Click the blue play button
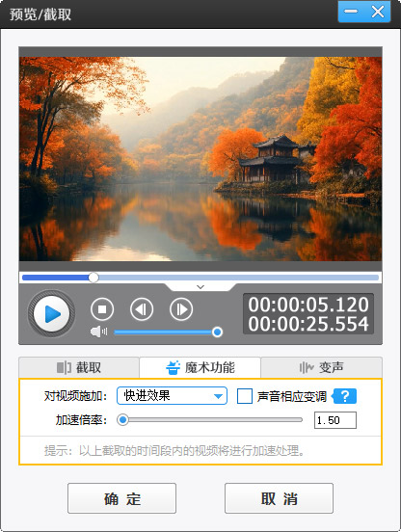The width and height of the screenshot is (401, 532). [x=51, y=314]
